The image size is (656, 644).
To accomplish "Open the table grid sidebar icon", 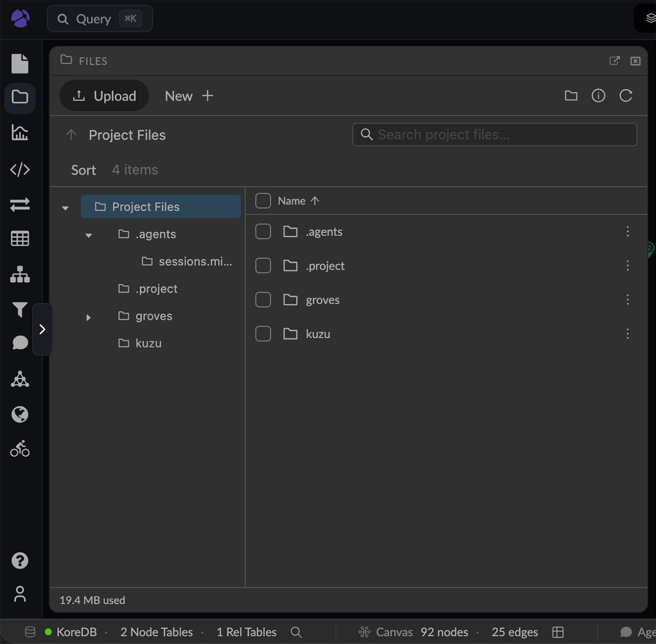I will (x=20, y=239).
